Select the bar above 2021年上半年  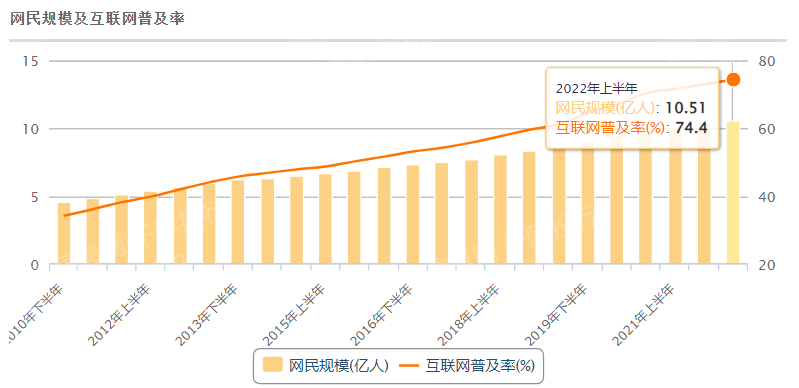[x=675, y=196]
